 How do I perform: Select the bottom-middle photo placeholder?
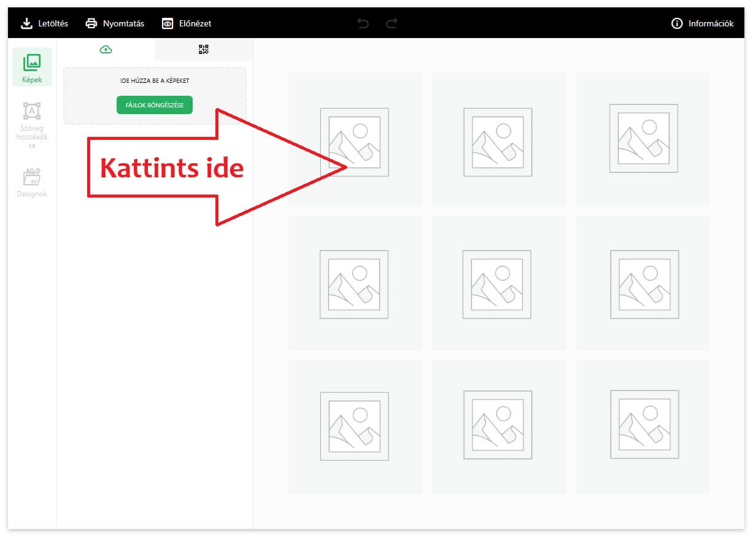coord(498,425)
